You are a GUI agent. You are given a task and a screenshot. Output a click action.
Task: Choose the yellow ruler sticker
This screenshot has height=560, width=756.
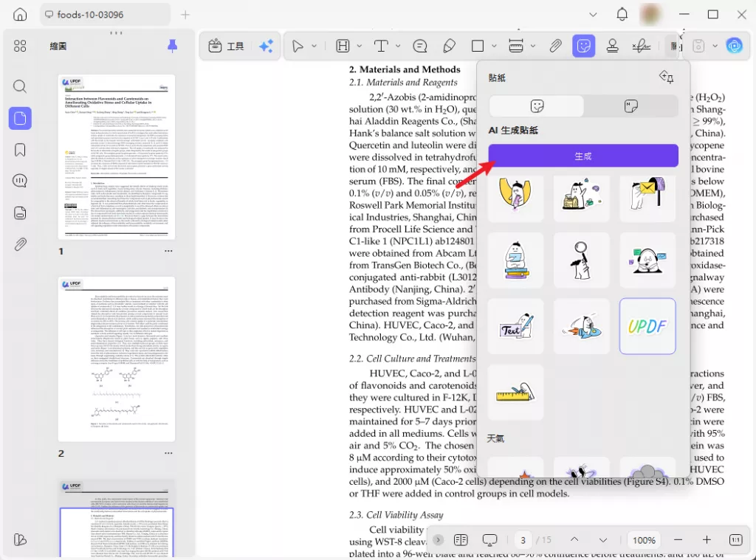(515, 393)
